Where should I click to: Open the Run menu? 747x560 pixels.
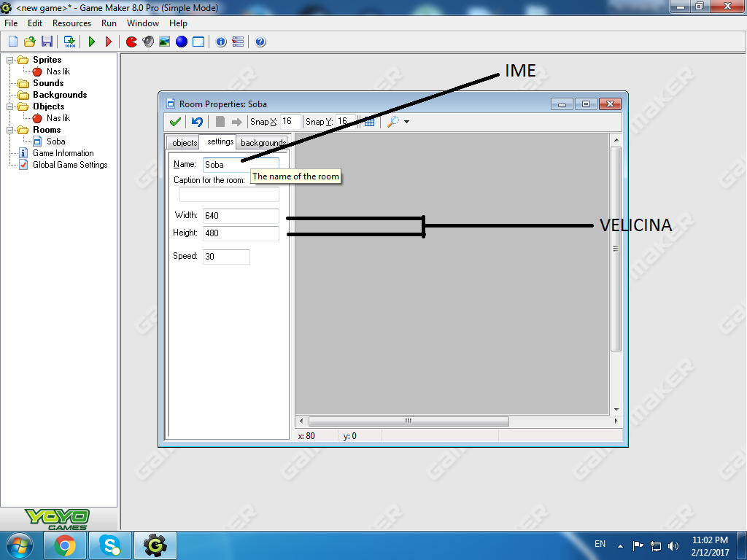109,23
